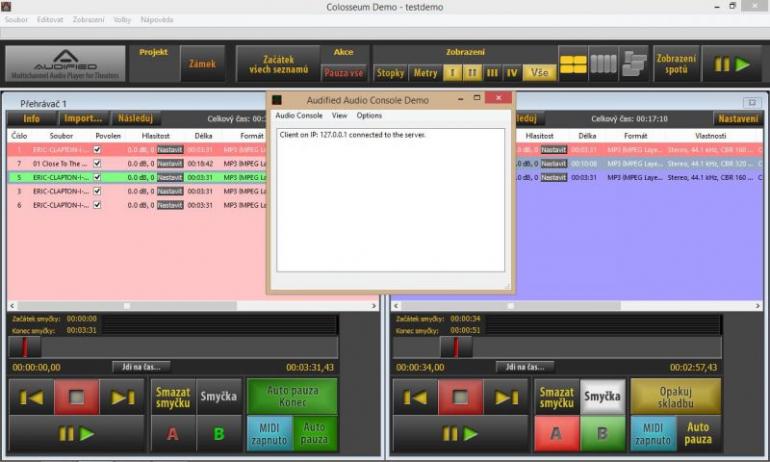Toggle the Povolen checkbox for track 7
Image resolution: width=770 pixels, height=462 pixels.
coord(97,163)
